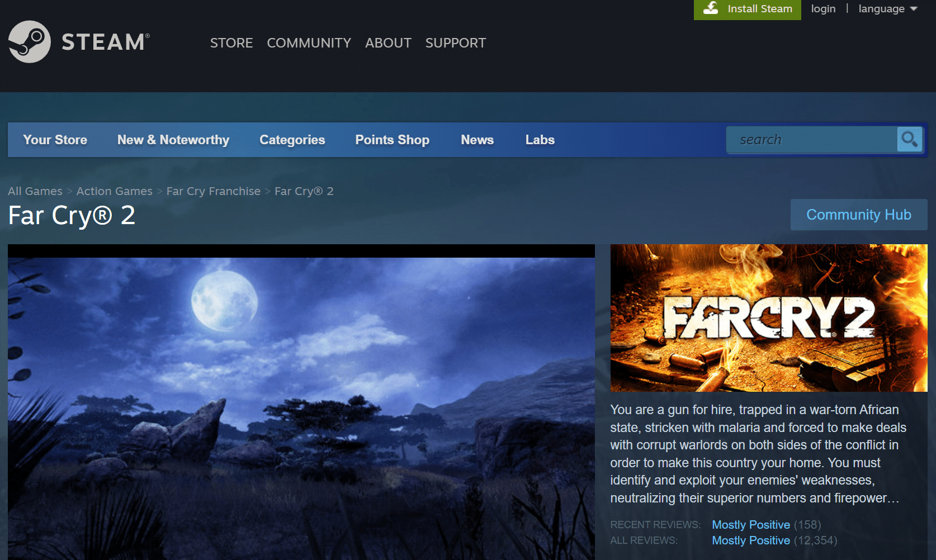The image size is (936, 560).
Task: Click the Install Steam download icon
Action: [711, 8]
